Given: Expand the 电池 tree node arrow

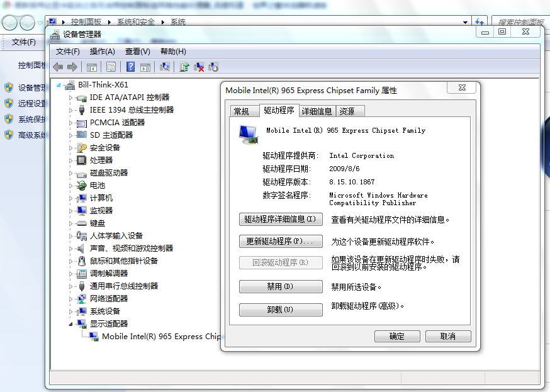Looking at the screenshot, I should point(70,186).
